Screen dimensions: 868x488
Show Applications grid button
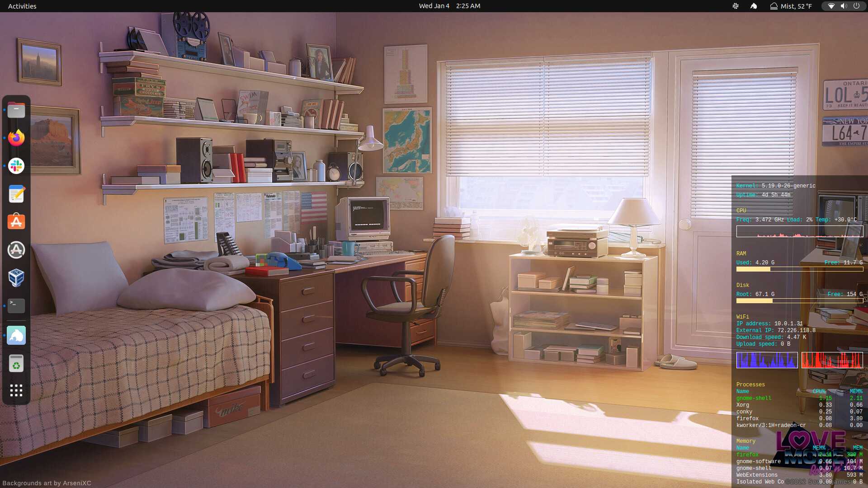[x=16, y=390]
